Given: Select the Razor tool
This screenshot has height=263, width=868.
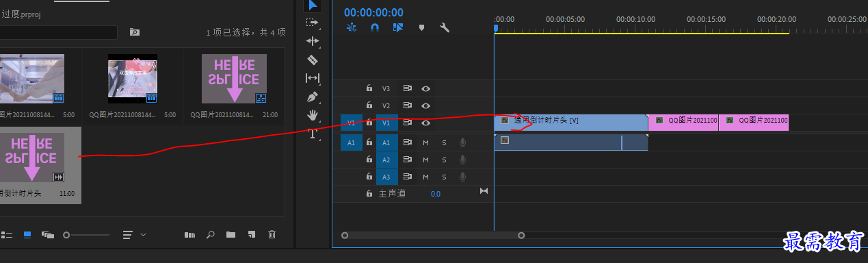Looking at the screenshot, I should (313, 60).
